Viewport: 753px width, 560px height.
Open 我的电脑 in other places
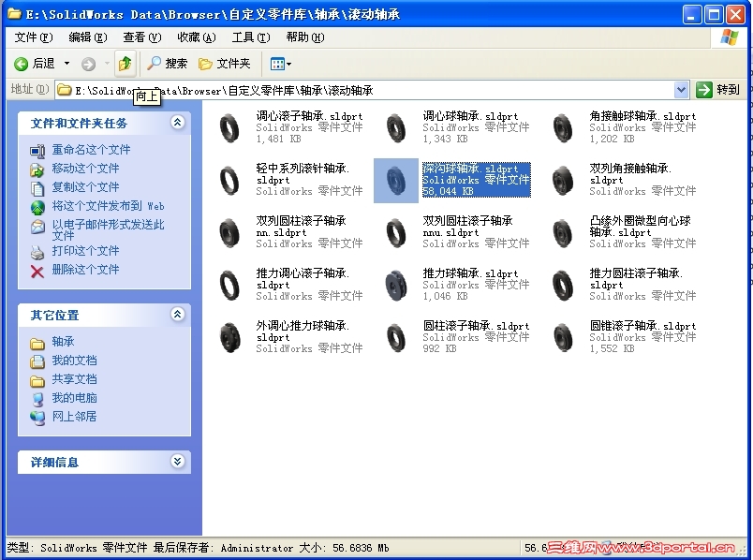point(74,398)
